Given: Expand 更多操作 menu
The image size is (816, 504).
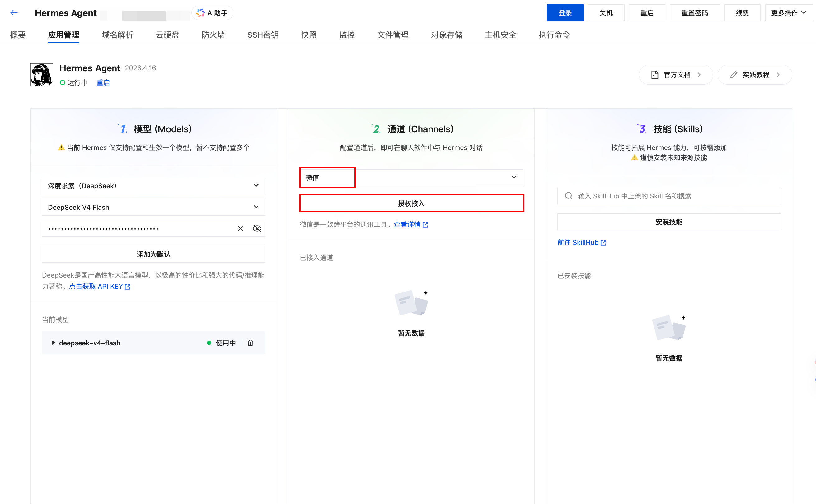Looking at the screenshot, I should pyautogui.click(x=788, y=13).
